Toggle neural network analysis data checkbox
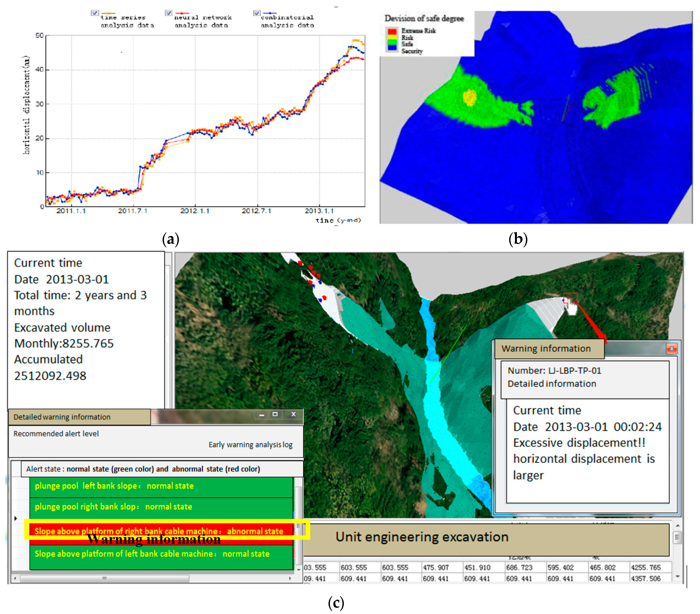700x614 pixels. tap(168, 13)
